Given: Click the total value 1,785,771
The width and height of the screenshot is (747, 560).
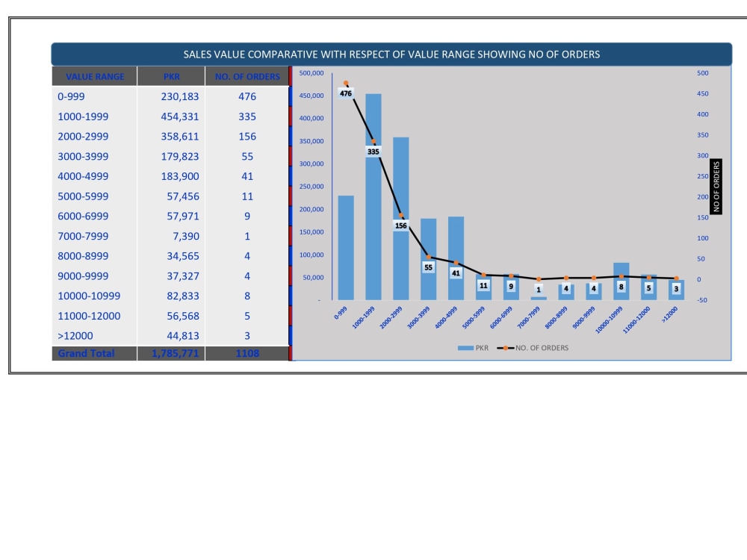Looking at the screenshot, I should click(x=176, y=353).
